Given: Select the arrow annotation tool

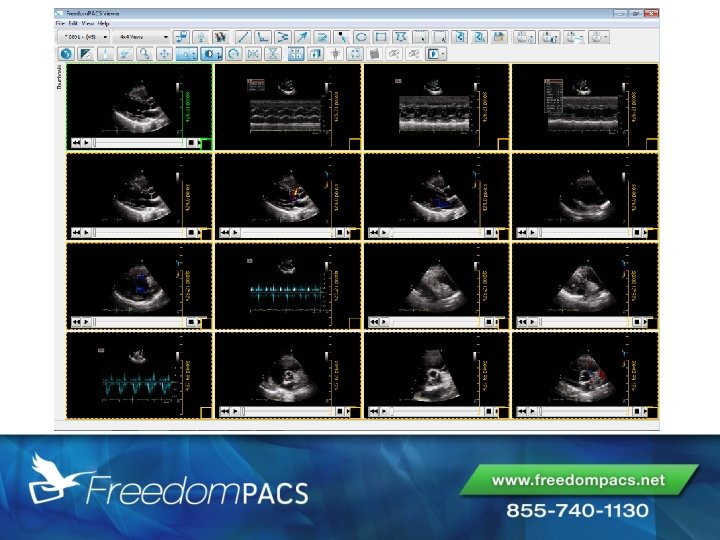Looking at the screenshot, I should (x=302, y=37).
